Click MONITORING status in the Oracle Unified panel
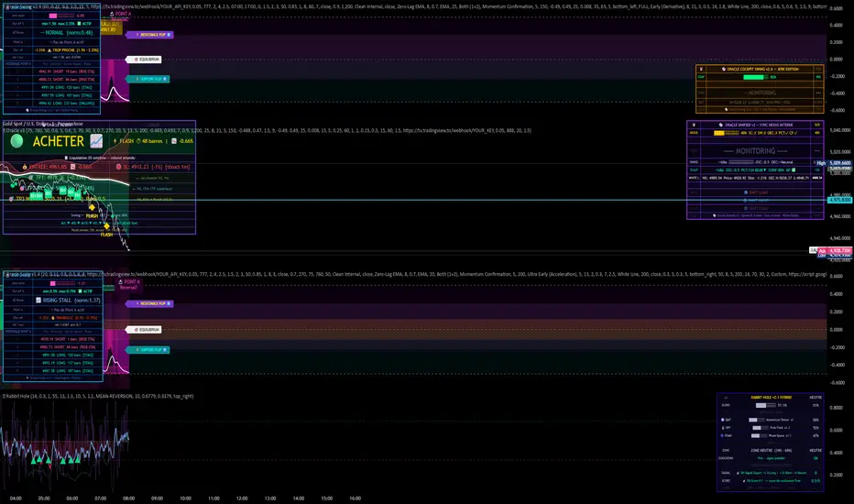Viewport: 854px width, 504px height. pos(755,151)
